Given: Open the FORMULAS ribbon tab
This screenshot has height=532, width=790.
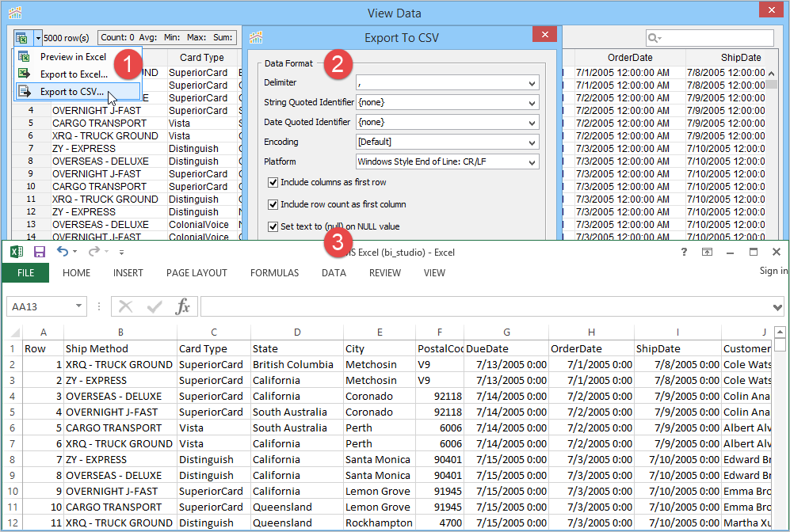Looking at the screenshot, I should tap(275, 273).
